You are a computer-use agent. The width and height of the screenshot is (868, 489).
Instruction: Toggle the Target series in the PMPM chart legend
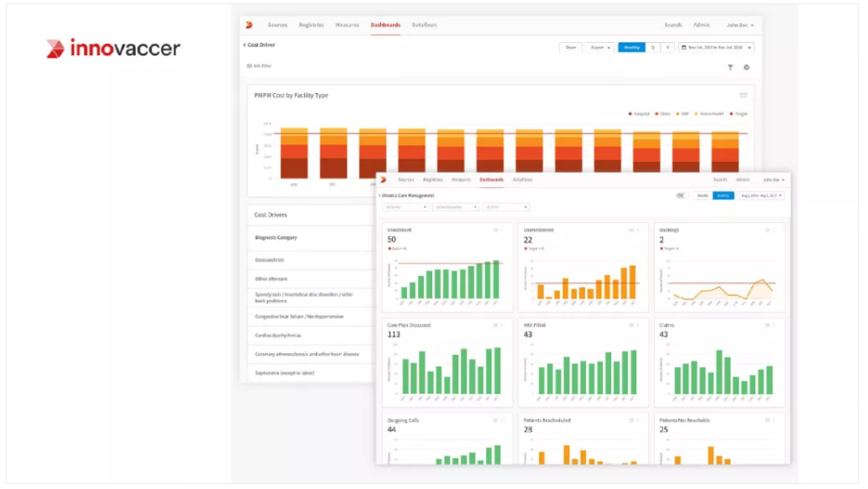coord(739,114)
